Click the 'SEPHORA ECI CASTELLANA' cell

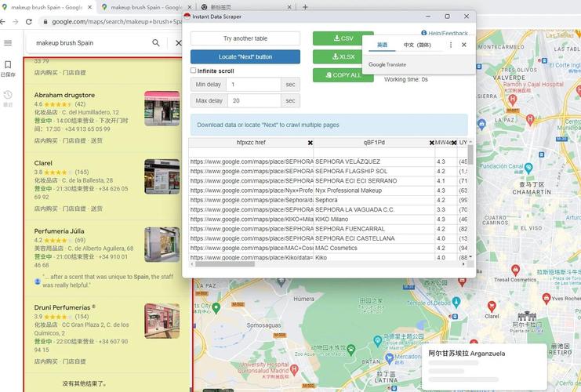[374, 238]
